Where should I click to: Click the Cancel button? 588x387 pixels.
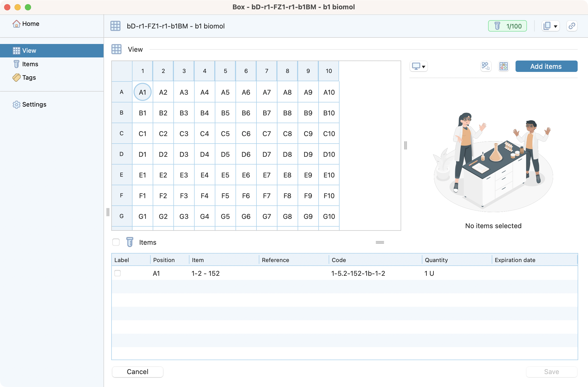(137, 372)
